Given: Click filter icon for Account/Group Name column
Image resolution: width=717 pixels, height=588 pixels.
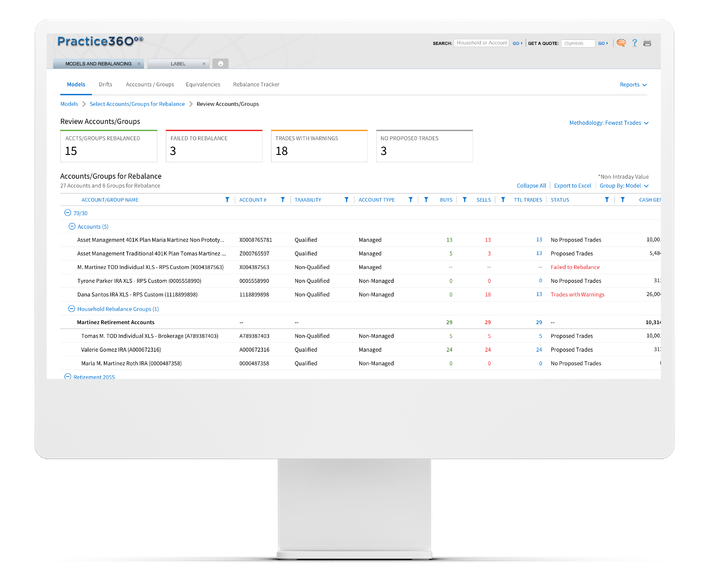Looking at the screenshot, I should click(227, 200).
